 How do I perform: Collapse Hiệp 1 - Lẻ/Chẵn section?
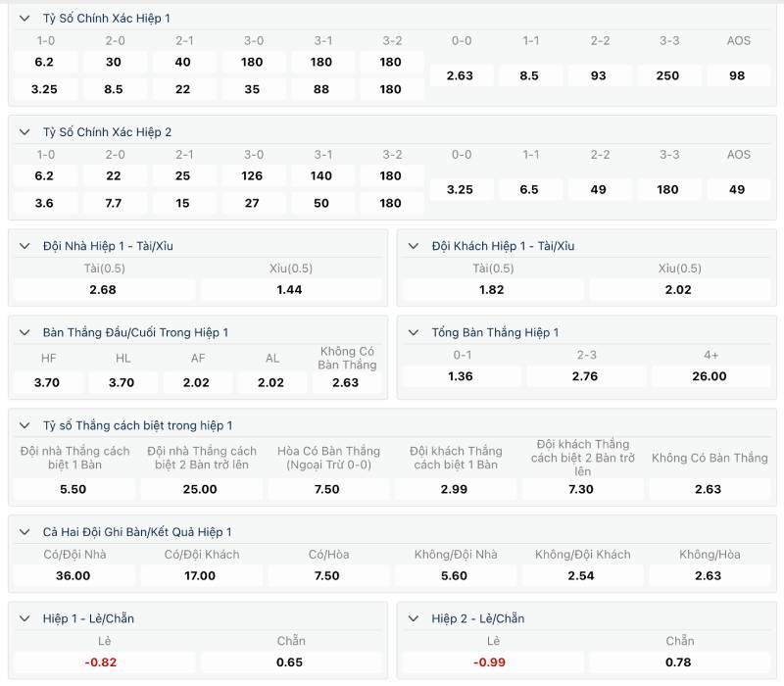(x=24, y=618)
